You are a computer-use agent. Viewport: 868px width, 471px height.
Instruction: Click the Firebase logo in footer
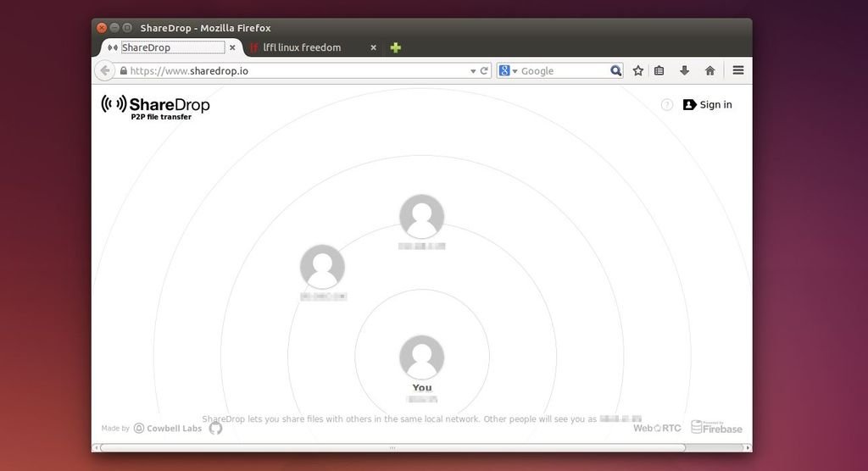[716, 427]
